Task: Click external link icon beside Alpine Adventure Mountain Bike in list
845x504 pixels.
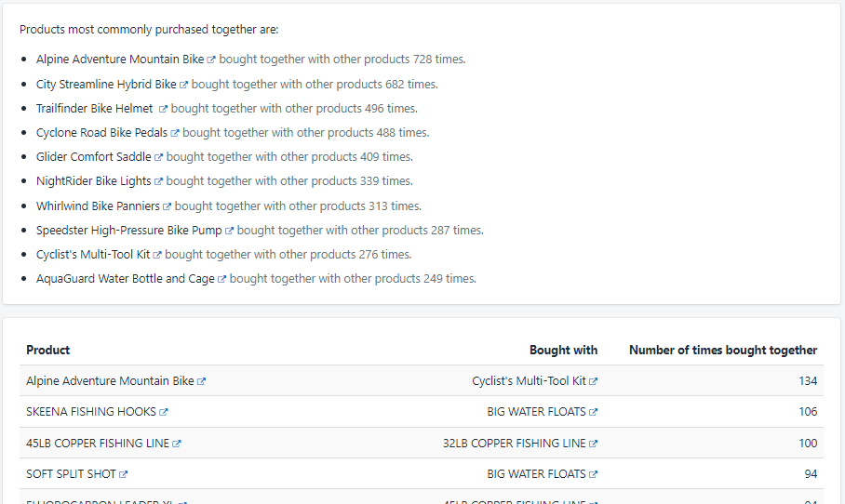Action: pyautogui.click(x=211, y=60)
